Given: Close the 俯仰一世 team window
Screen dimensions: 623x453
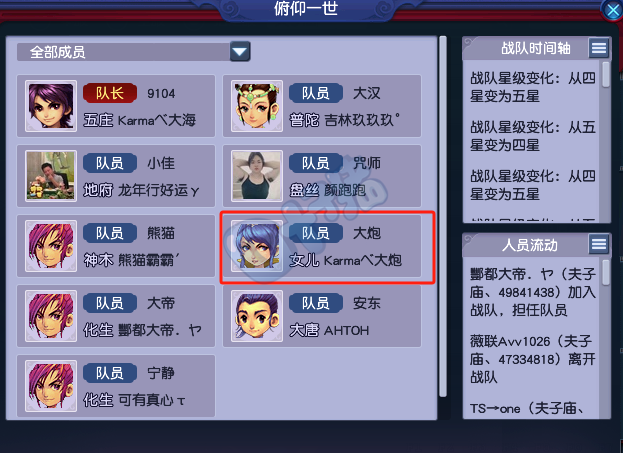Looking at the screenshot, I should tap(612, 10).
